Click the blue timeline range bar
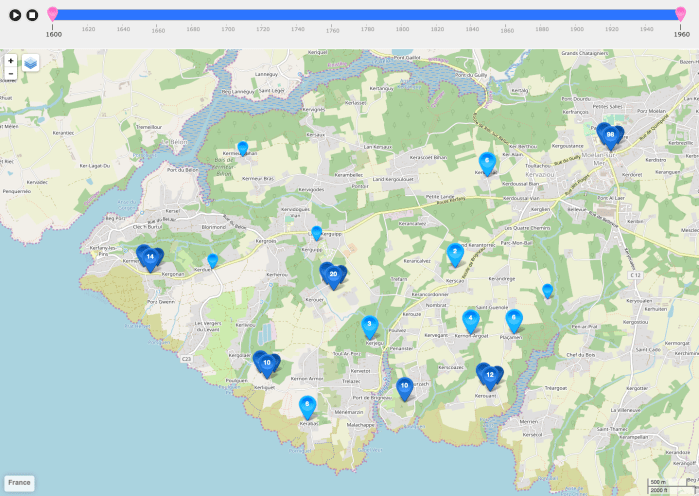The width and height of the screenshot is (699, 496). click(366, 15)
